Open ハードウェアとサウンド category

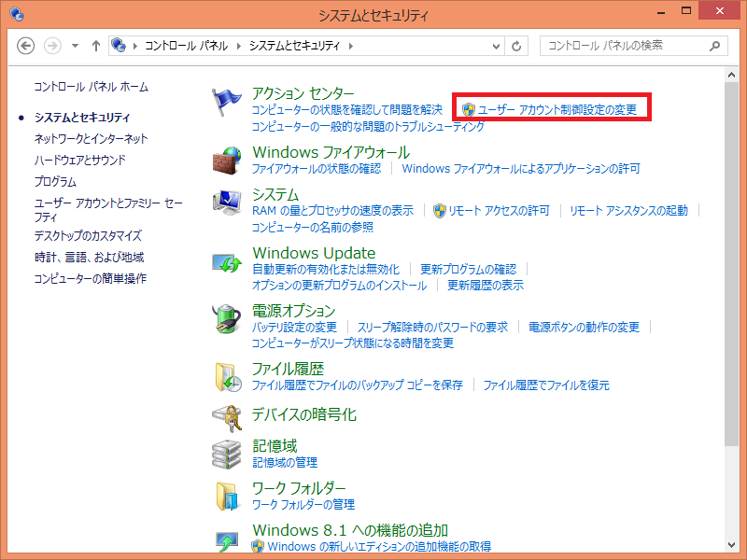pos(80,160)
